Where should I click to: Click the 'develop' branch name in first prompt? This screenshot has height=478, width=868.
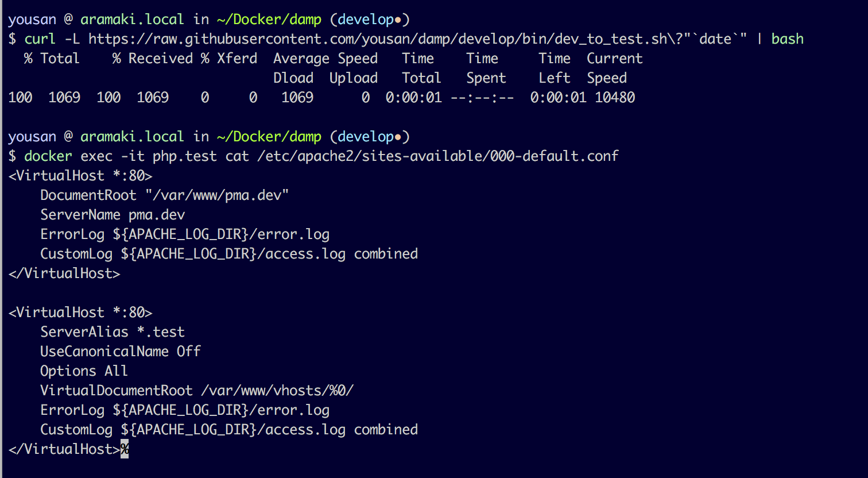coord(366,20)
